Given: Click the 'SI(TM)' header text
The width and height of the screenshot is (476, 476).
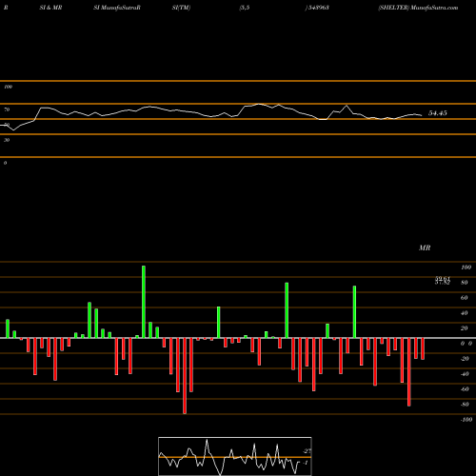Looking at the screenshot, I should pyautogui.click(x=181, y=8).
